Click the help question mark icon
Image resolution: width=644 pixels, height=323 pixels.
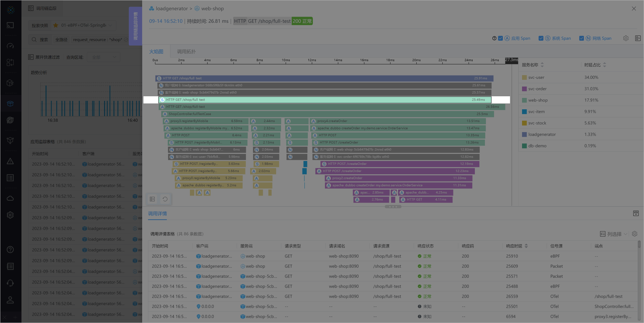[x=494, y=38]
